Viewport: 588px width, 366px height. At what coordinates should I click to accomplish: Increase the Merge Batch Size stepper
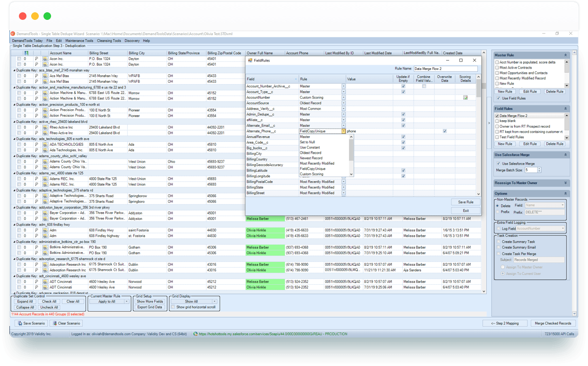coord(539,169)
